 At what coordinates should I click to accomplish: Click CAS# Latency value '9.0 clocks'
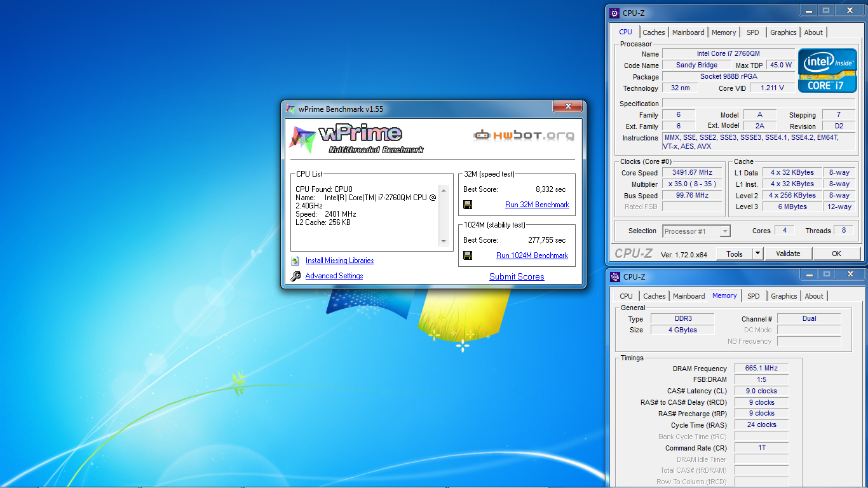[x=762, y=391]
